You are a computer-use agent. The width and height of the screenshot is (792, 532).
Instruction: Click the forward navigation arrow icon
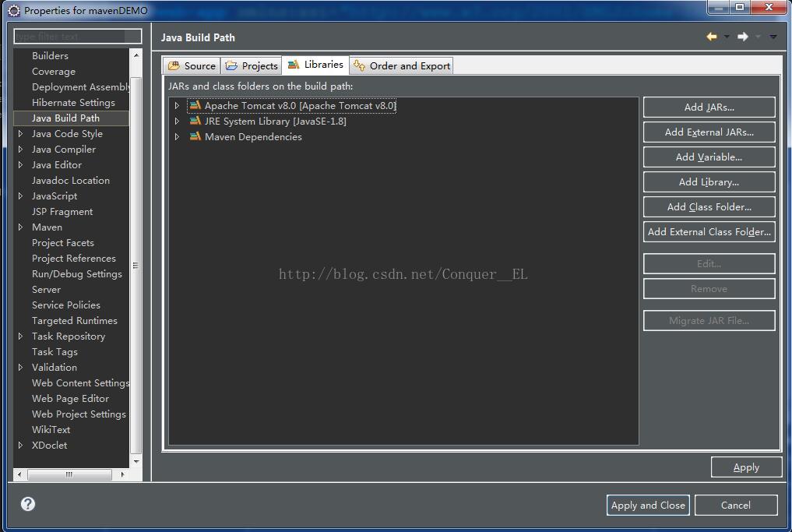pyautogui.click(x=742, y=37)
